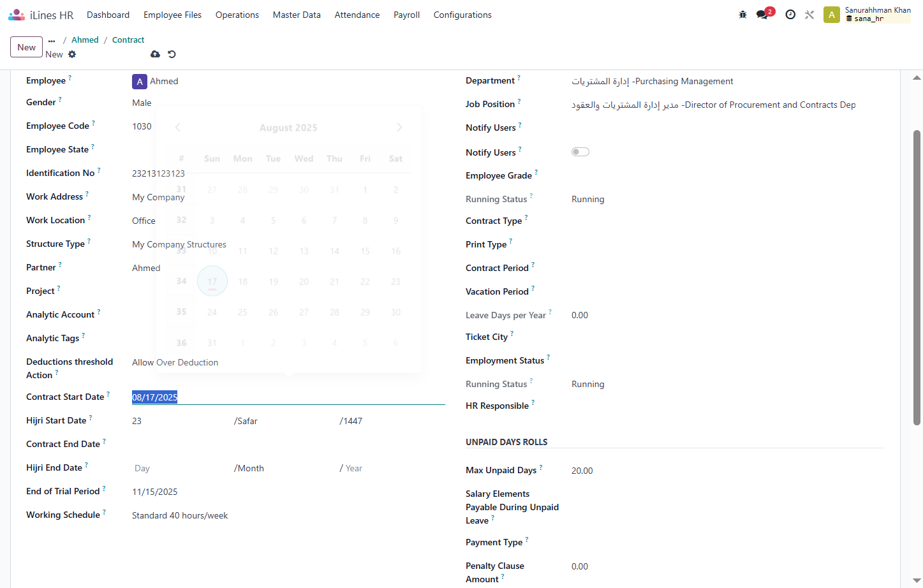Open the Payroll menu
Screen dimensions: 923x588
pyautogui.click(x=406, y=15)
